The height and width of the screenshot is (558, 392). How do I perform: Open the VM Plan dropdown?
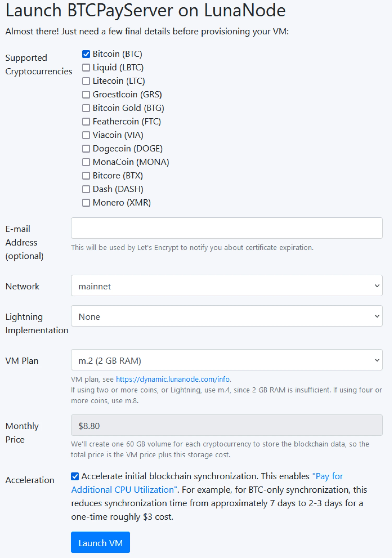(226, 360)
